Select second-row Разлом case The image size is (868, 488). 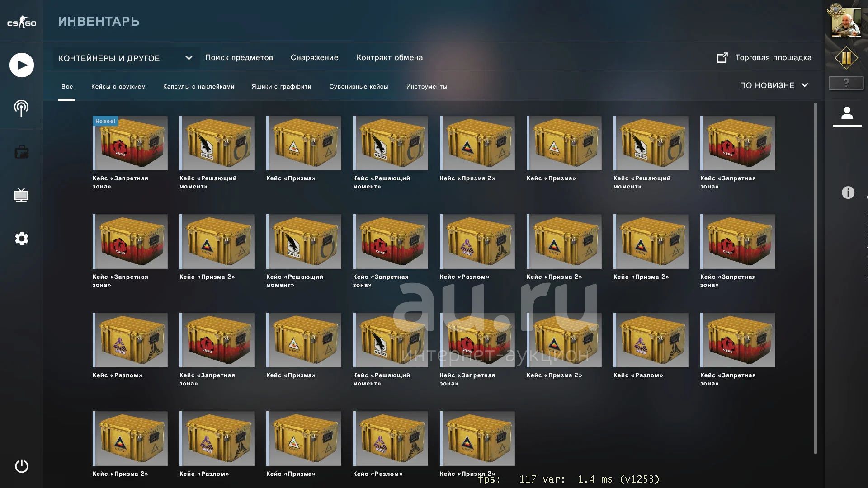477,241
